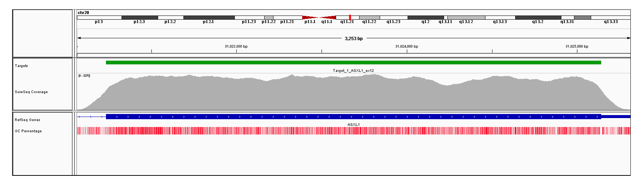Click the ASXL1 gene name label
The width and height of the screenshot is (644, 185).
tap(354, 125)
